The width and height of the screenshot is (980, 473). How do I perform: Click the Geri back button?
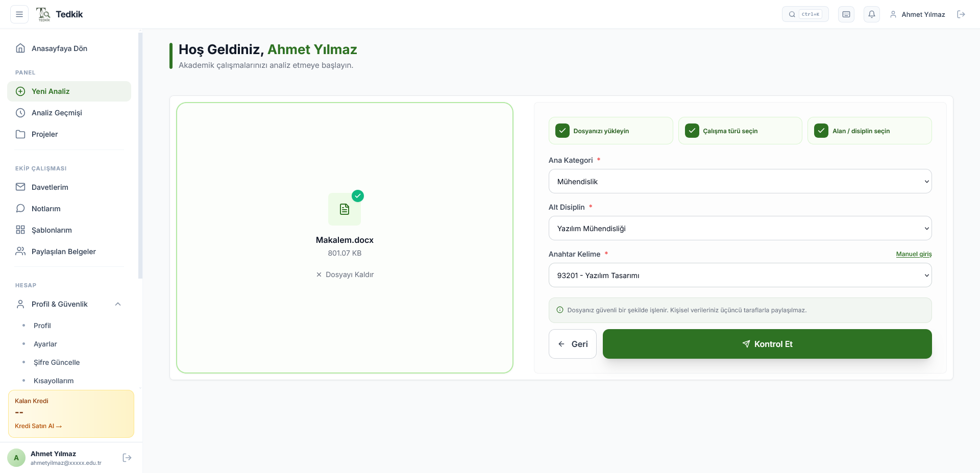[573, 344]
